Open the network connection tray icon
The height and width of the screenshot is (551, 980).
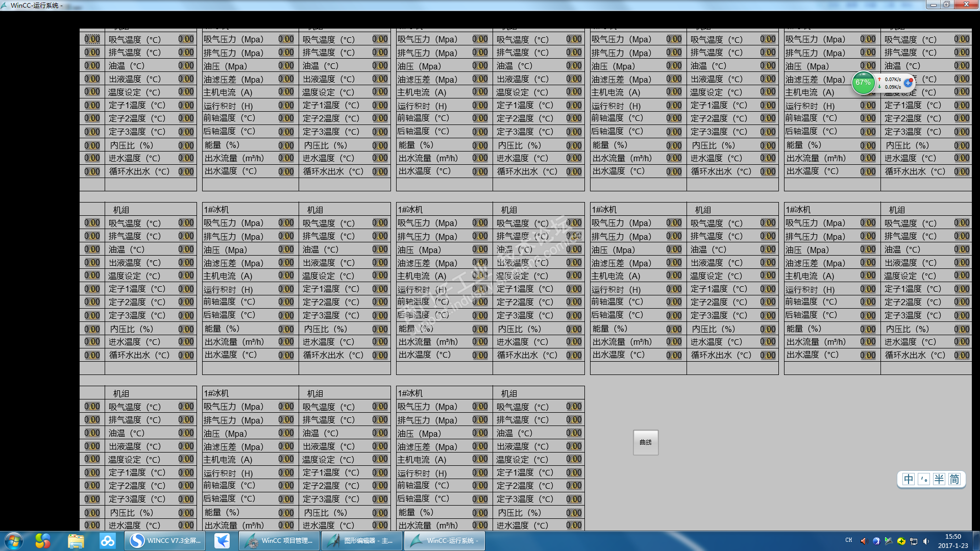[x=914, y=541]
